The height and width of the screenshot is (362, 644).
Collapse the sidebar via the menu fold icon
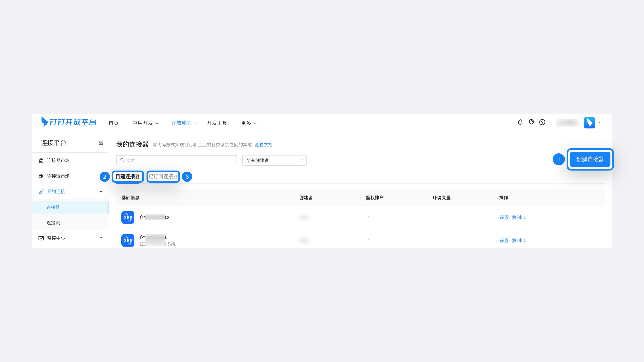pyautogui.click(x=101, y=143)
